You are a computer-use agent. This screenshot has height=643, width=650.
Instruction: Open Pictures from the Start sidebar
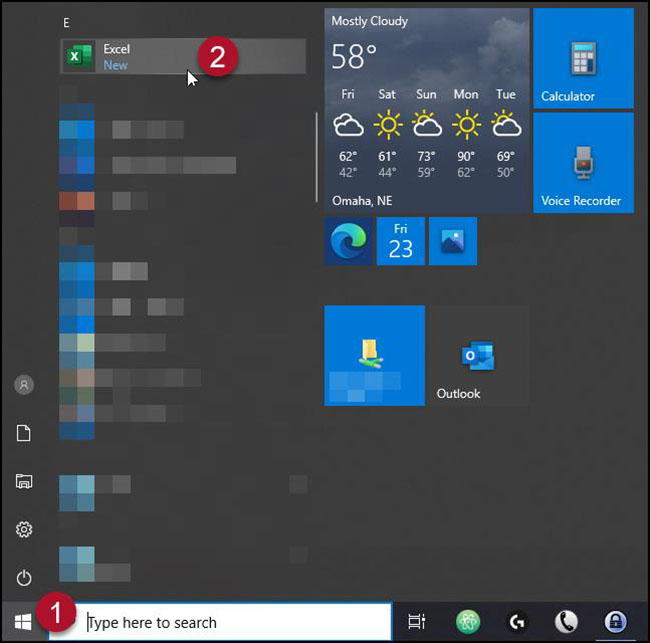[24, 481]
